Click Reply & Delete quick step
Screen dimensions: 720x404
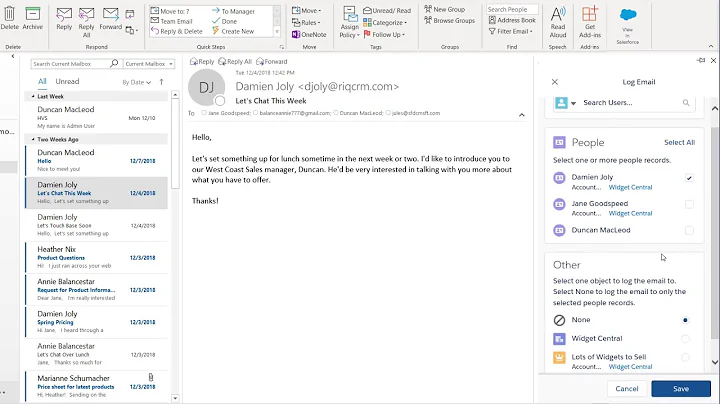tap(177, 31)
